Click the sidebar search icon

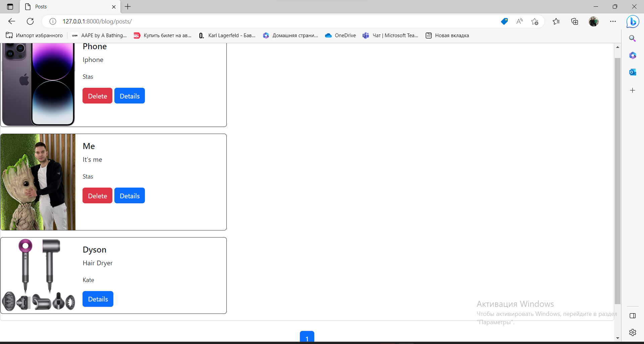tap(633, 39)
